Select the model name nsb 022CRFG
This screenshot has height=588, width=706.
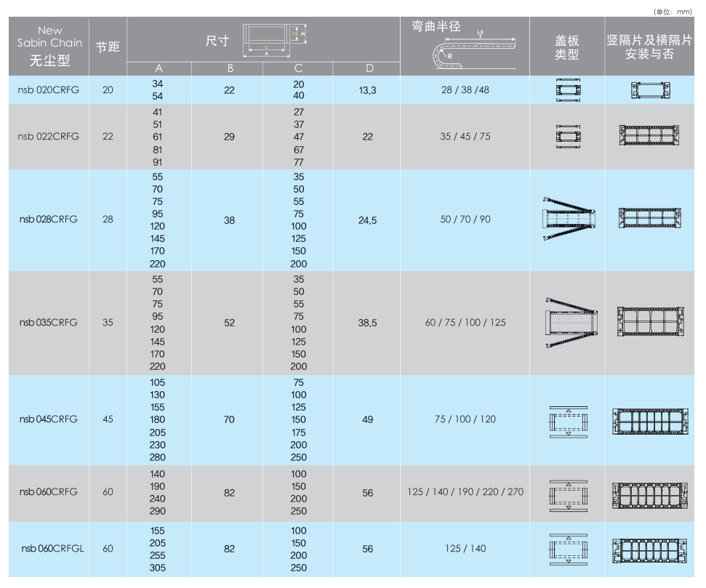click(x=48, y=137)
